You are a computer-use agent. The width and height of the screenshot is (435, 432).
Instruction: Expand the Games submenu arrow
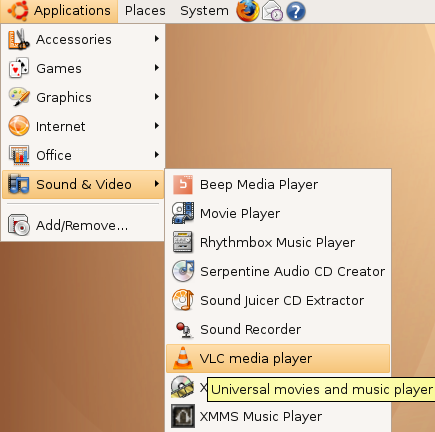157,68
